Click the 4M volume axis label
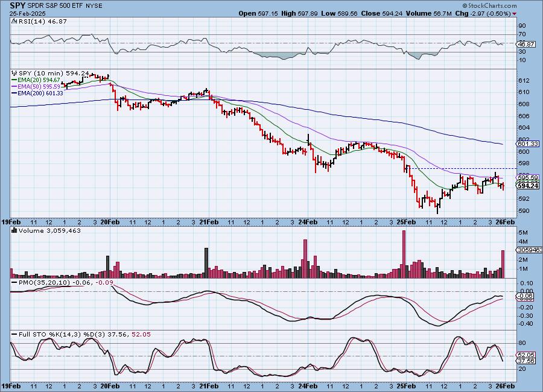Image resolution: width=543 pixels, height=392 pixels. click(x=523, y=242)
